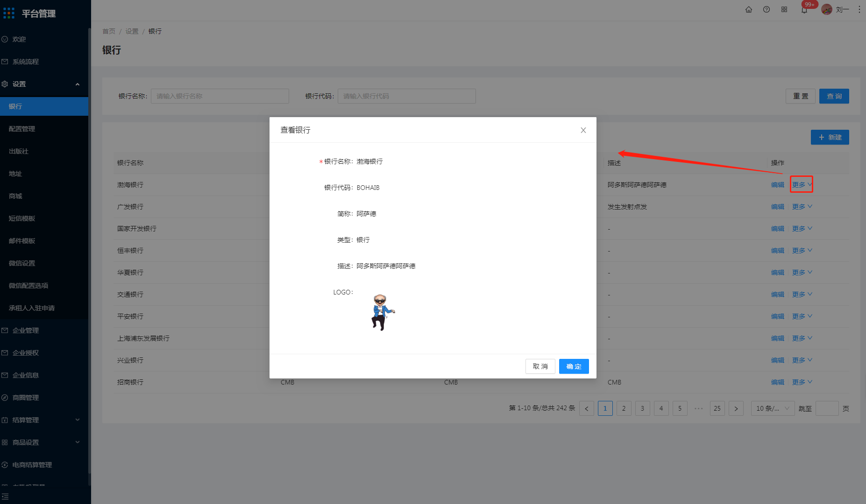Click 交通银行 name cell
Image resolution: width=866 pixels, height=504 pixels.
point(130,294)
